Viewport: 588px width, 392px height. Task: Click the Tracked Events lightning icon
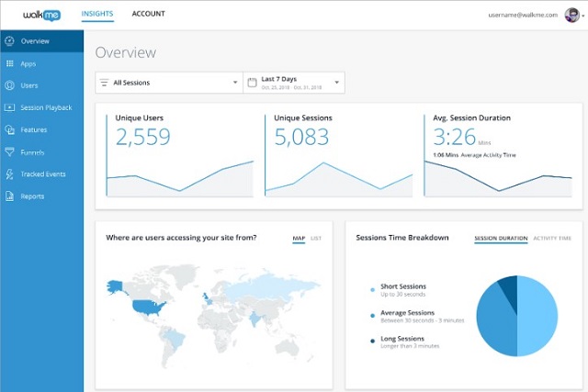pyautogui.click(x=10, y=174)
